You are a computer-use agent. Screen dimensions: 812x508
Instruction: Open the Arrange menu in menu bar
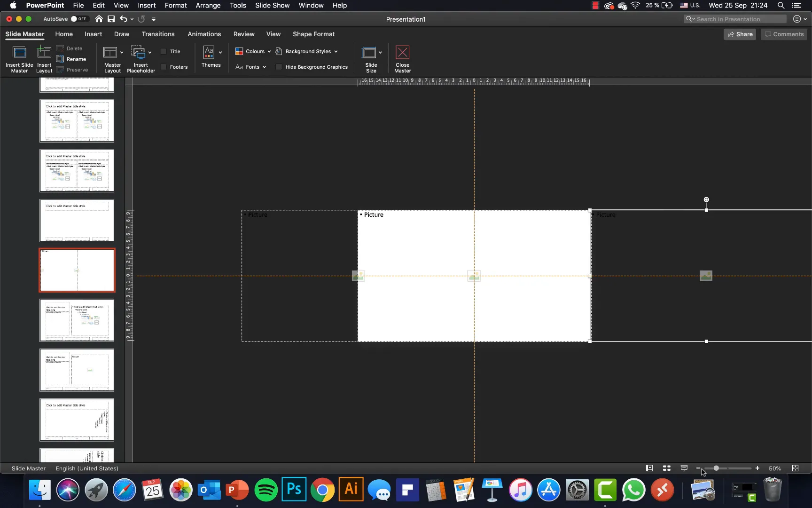click(x=208, y=5)
